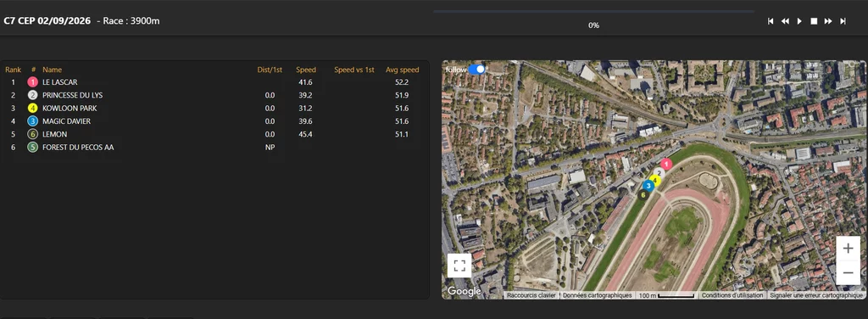
Task: Play the race replay
Action: click(x=799, y=21)
